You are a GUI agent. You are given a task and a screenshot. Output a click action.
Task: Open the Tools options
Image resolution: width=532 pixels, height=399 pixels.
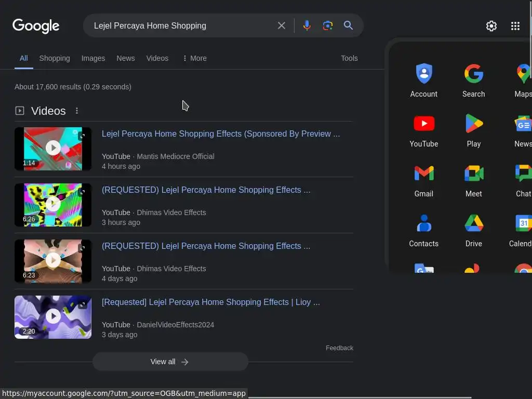pos(349,58)
